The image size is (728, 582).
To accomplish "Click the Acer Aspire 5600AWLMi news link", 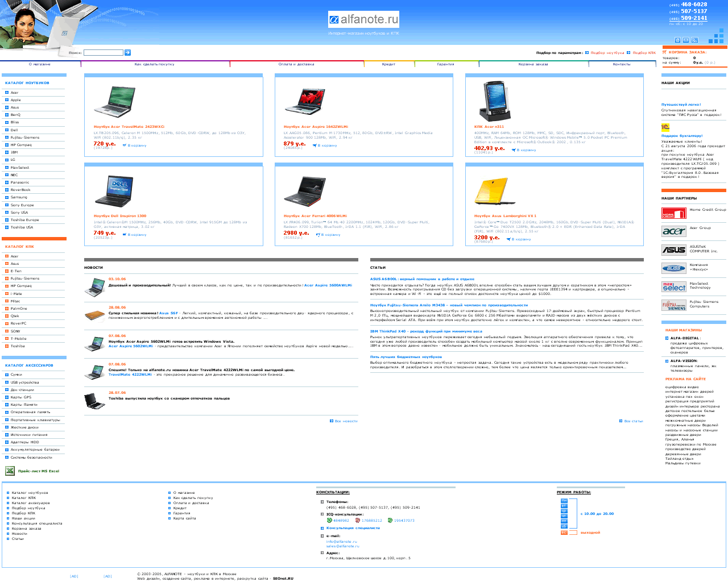I will click(x=328, y=285).
